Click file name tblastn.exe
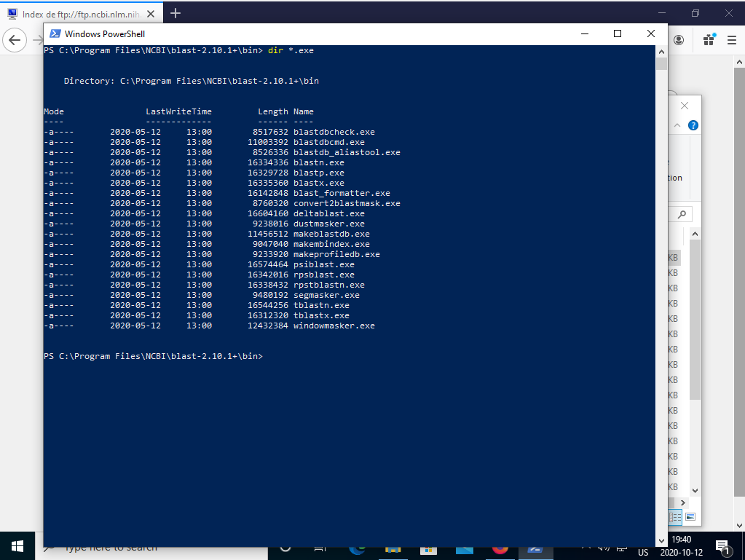Screen dimensions: 745x560 (x=321, y=305)
